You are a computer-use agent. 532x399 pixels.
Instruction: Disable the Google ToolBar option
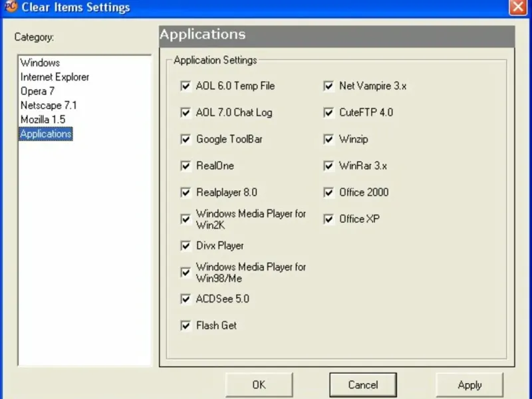click(x=186, y=139)
